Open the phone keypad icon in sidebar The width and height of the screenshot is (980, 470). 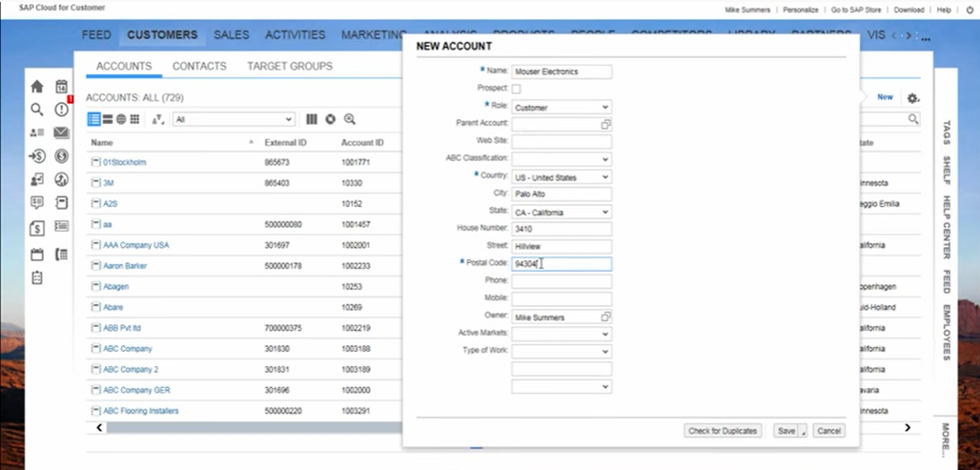pyautogui.click(x=61, y=255)
